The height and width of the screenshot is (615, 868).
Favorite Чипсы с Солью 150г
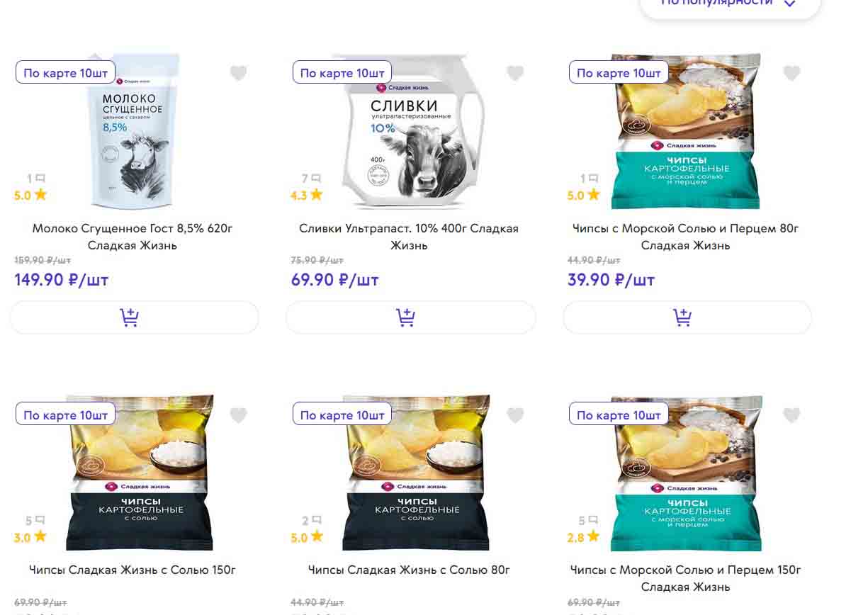click(239, 415)
